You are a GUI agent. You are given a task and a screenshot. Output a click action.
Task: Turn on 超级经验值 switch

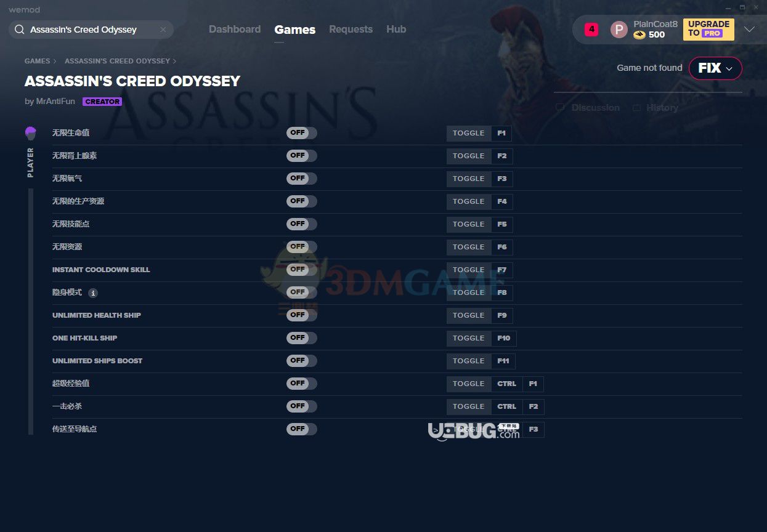tap(301, 384)
